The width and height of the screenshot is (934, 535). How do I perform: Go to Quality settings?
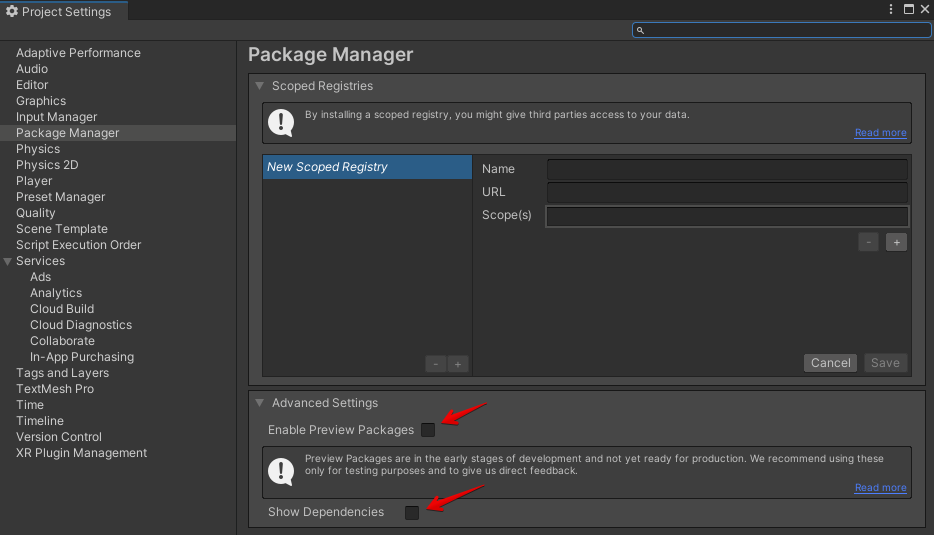click(x=35, y=213)
